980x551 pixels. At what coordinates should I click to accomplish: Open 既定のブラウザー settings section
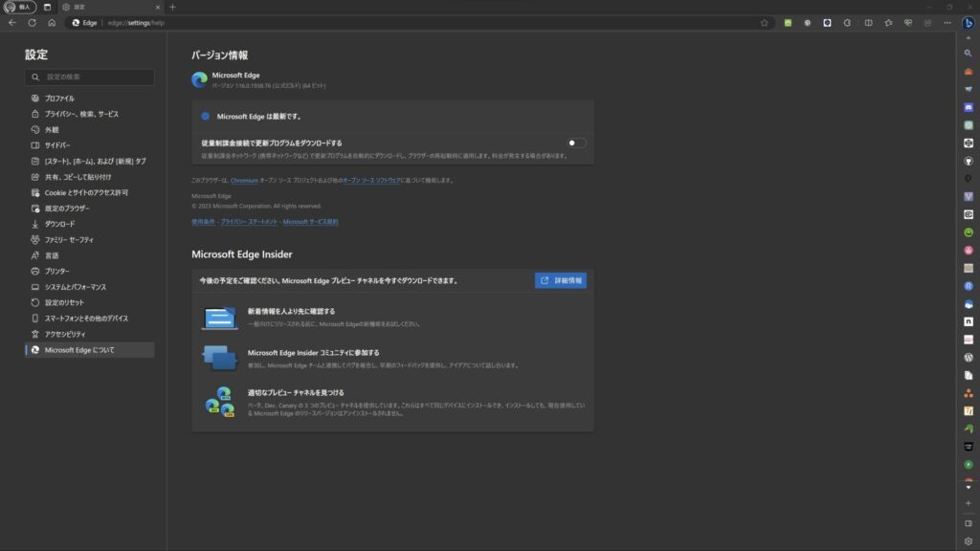(x=89, y=209)
